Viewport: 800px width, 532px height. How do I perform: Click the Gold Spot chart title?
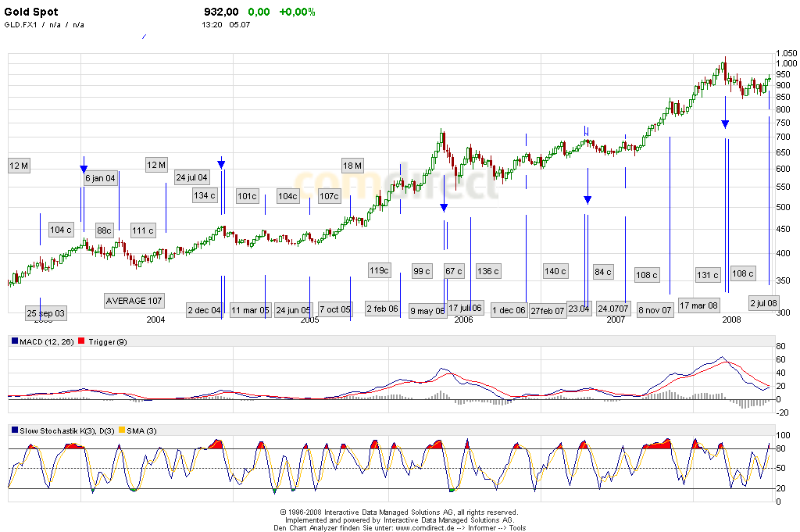point(31,12)
